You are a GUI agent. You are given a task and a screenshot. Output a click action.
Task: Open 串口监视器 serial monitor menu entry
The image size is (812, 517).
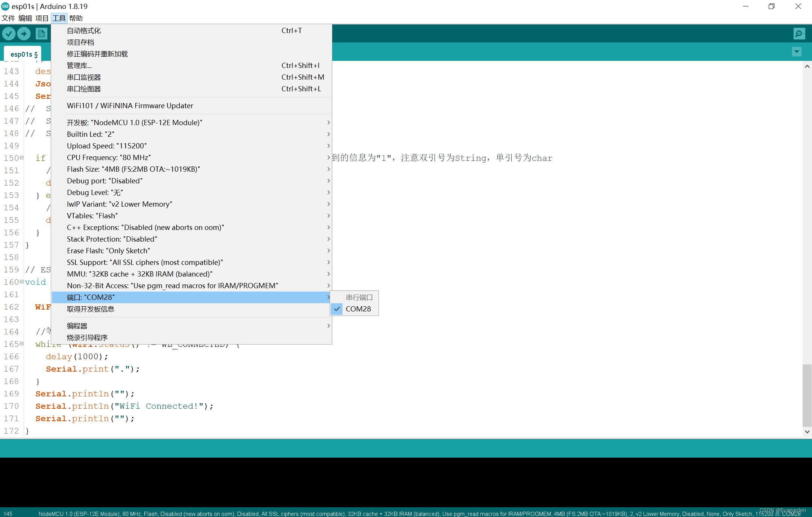84,77
